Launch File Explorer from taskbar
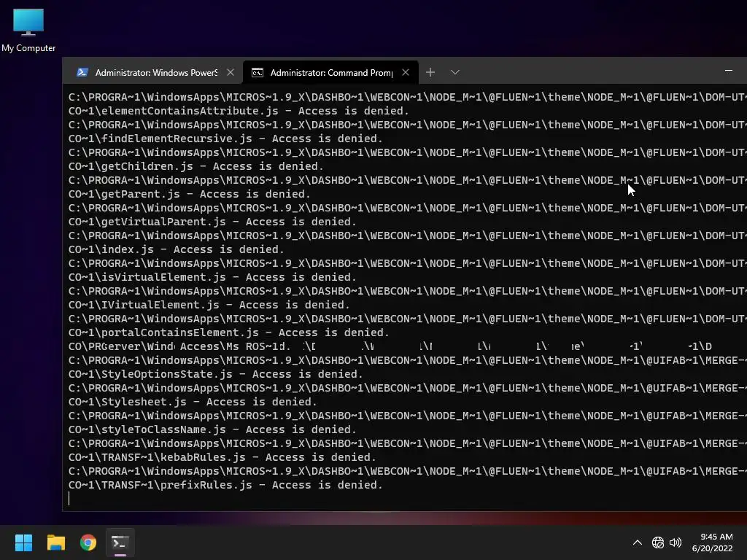747x560 pixels. coord(55,542)
